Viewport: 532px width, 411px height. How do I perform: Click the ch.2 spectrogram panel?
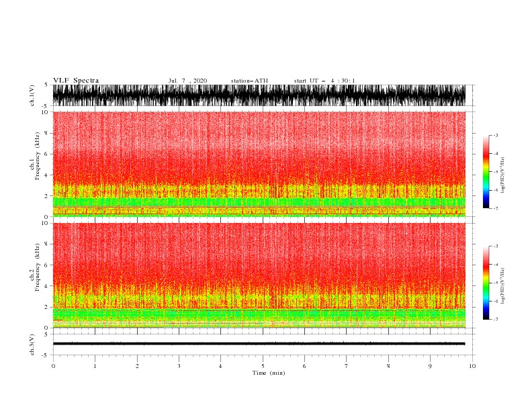(259, 275)
